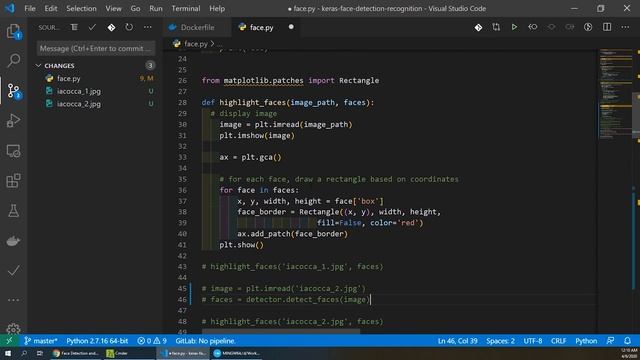Viewport: 640px width, 360px height.
Task: Open the Terminal menu
Action: pyautogui.click(x=186, y=8)
